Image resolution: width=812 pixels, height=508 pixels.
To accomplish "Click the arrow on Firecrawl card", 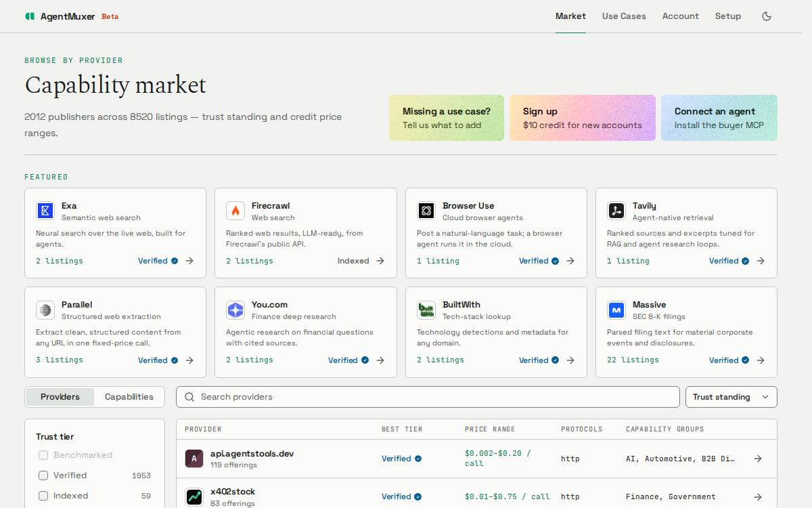I will pos(380,261).
